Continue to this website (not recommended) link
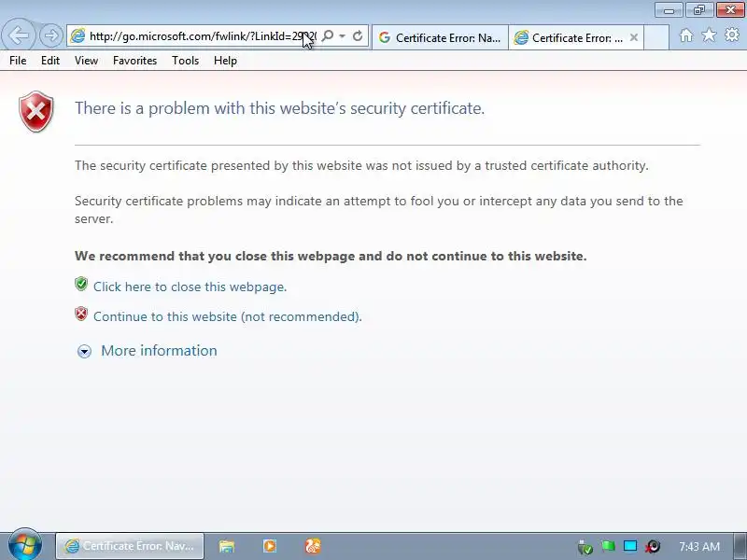This screenshot has width=747, height=560. coord(227,316)
